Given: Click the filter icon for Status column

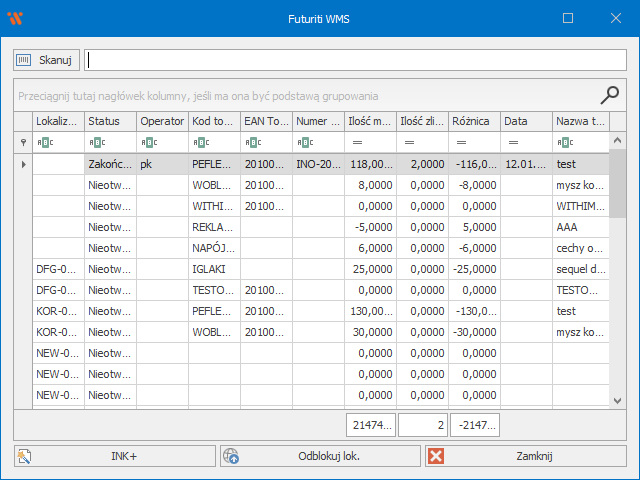Looking at the screenshot, I should coord(97,143).
